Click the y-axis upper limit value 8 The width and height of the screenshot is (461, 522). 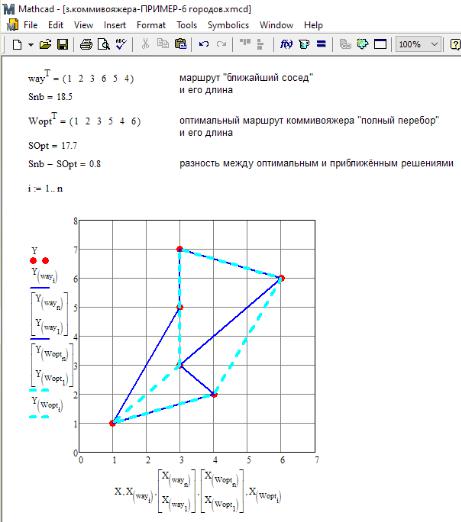(x=76, y=221)
